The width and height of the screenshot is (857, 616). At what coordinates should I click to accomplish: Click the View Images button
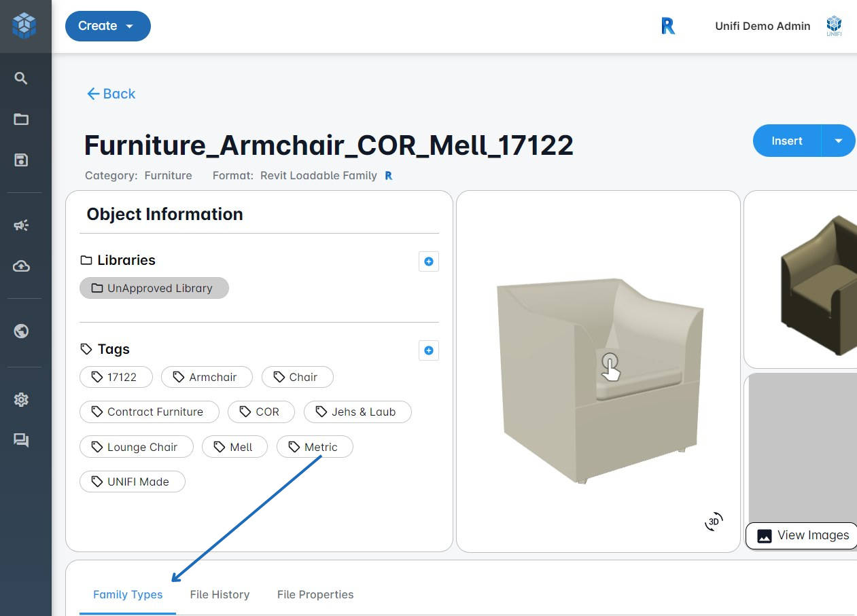802,535
